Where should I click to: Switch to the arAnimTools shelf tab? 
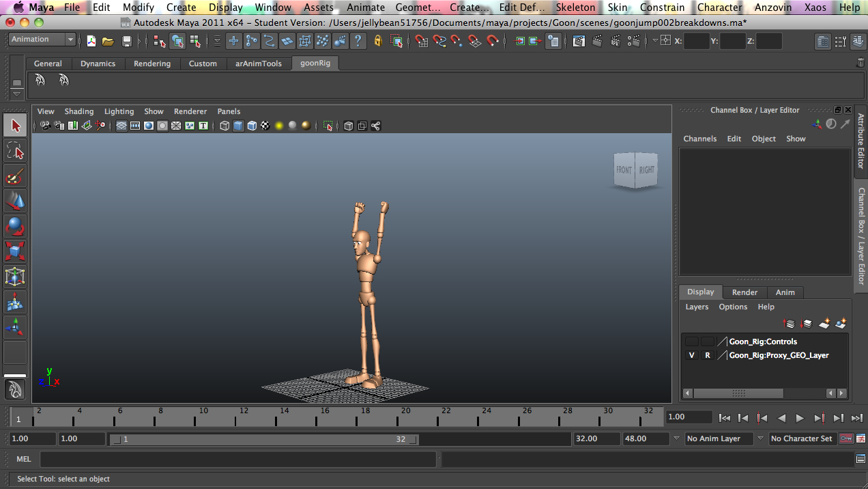[259, 64]
